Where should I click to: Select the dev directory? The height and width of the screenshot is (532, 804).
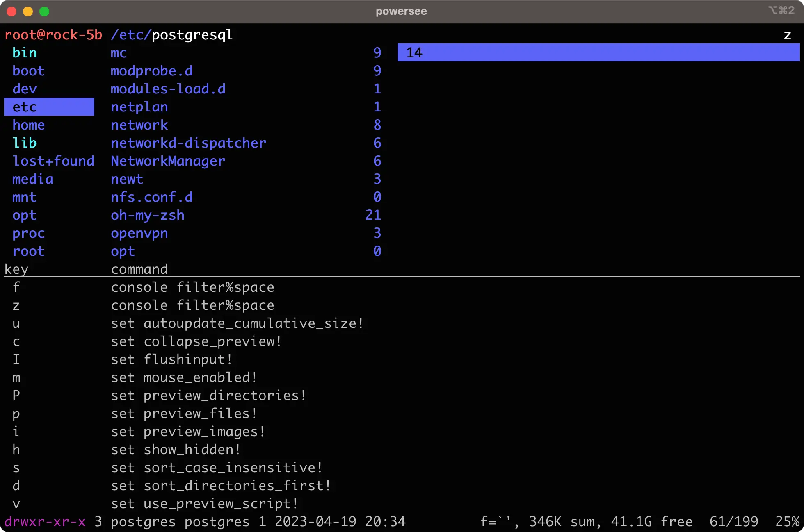(x=25, y=89)
